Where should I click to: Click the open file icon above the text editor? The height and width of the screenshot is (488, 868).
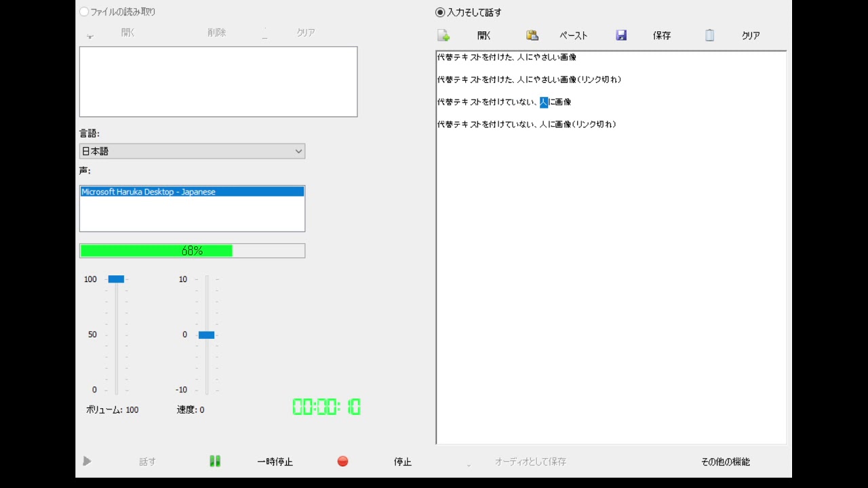click(x=443, y=35)
